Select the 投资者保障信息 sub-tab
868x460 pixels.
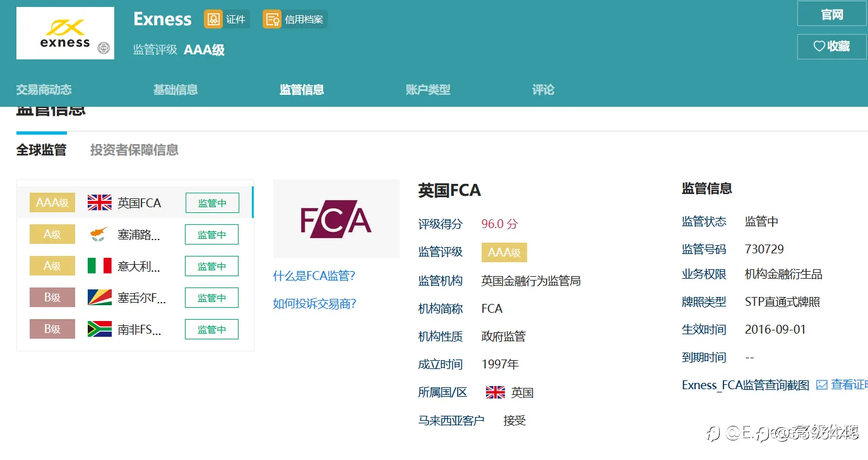[134, 150]
